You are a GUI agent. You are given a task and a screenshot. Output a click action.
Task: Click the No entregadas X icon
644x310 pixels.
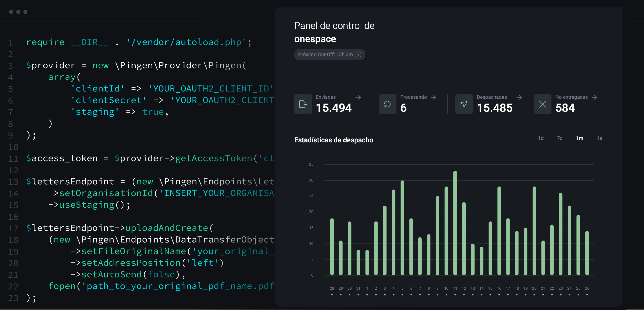pyautogui.click(x=542, y=104)
